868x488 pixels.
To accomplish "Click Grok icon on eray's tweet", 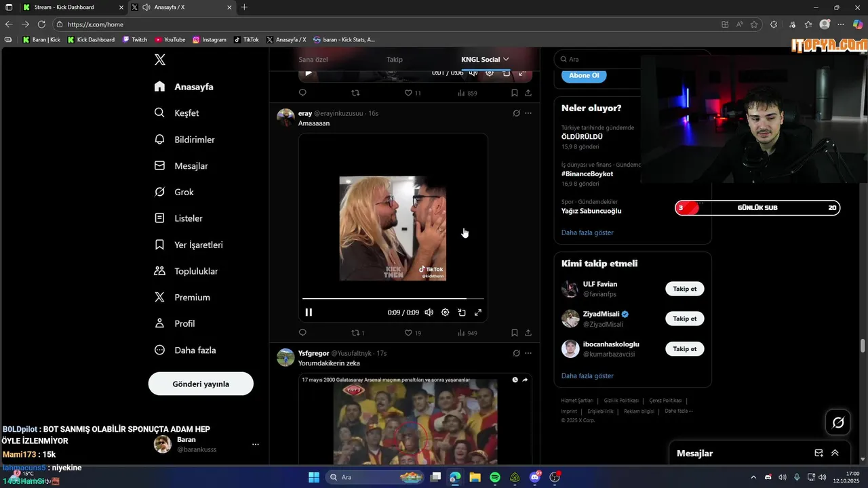I will (x=516, y=113).
